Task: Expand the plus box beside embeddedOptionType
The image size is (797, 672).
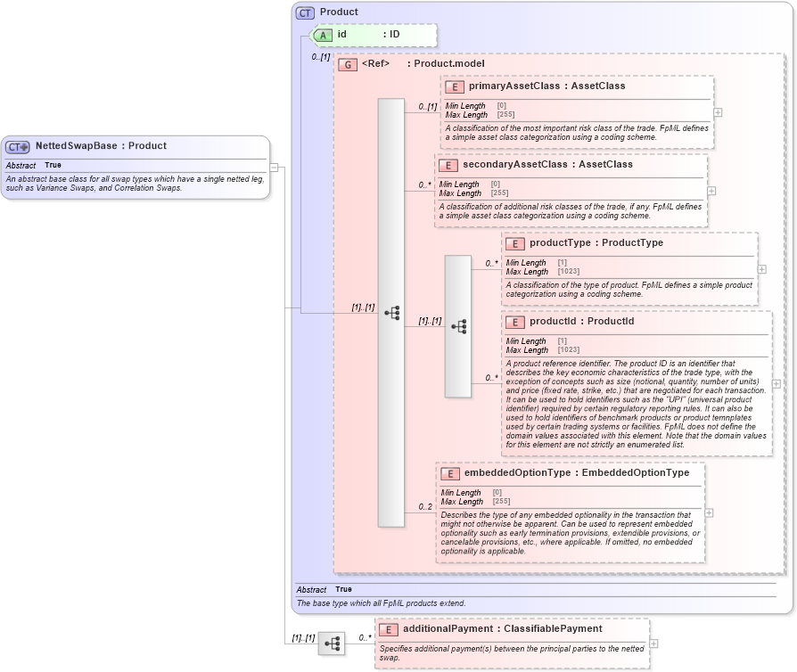Action: click(x=711, y=513)
